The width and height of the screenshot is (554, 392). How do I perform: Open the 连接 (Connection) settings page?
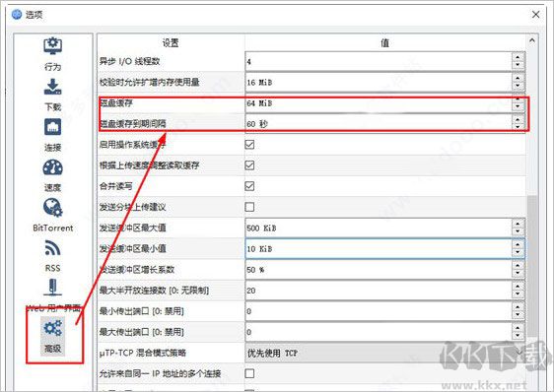tap(52, 135)
